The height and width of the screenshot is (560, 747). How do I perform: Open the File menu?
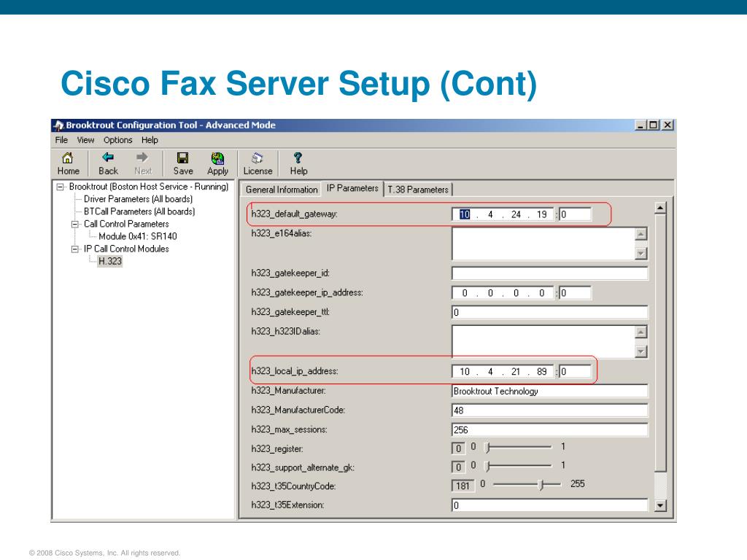[x=61, y=140]
